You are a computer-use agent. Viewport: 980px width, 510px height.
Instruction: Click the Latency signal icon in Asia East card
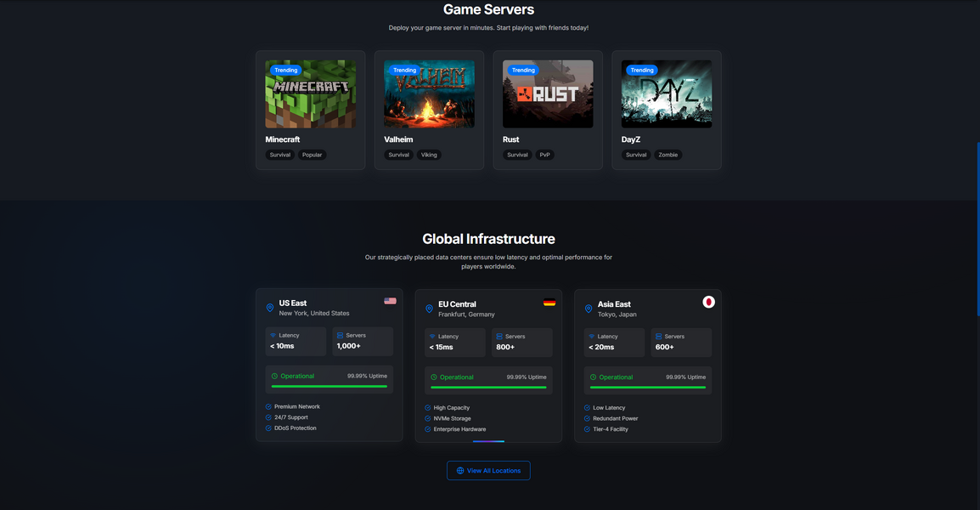click(x=592, y=337)
